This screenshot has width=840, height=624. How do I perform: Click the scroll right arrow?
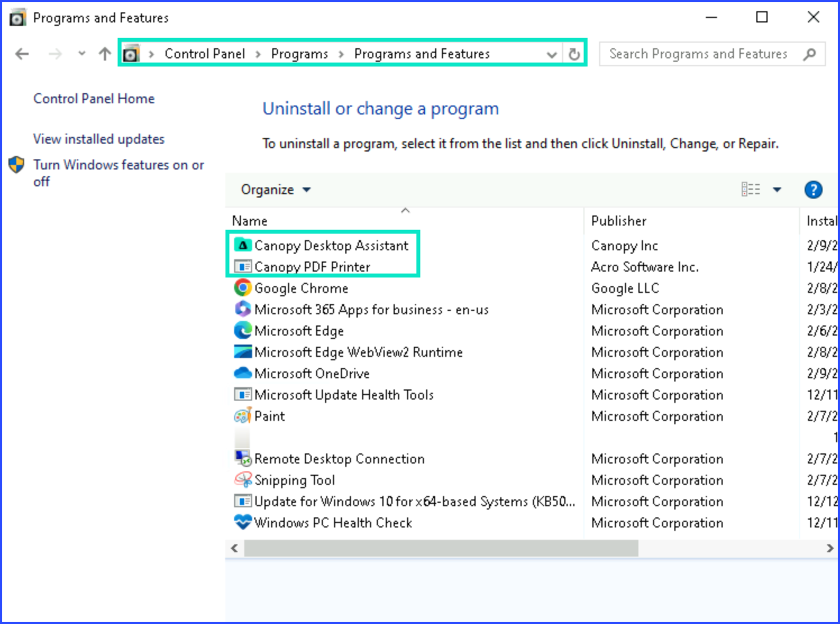(829, 548)
